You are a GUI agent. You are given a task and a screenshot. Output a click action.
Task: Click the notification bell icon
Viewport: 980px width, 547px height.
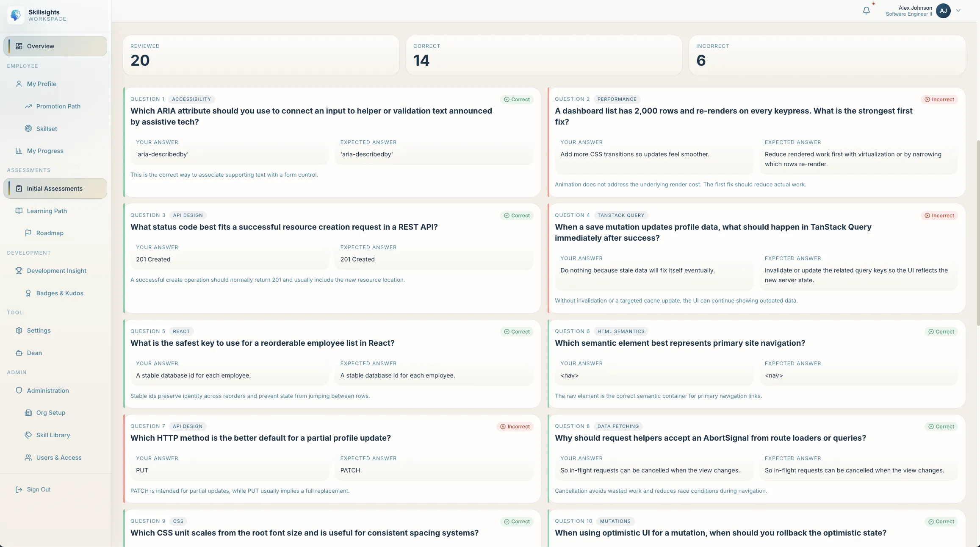(x=866, y=11)
